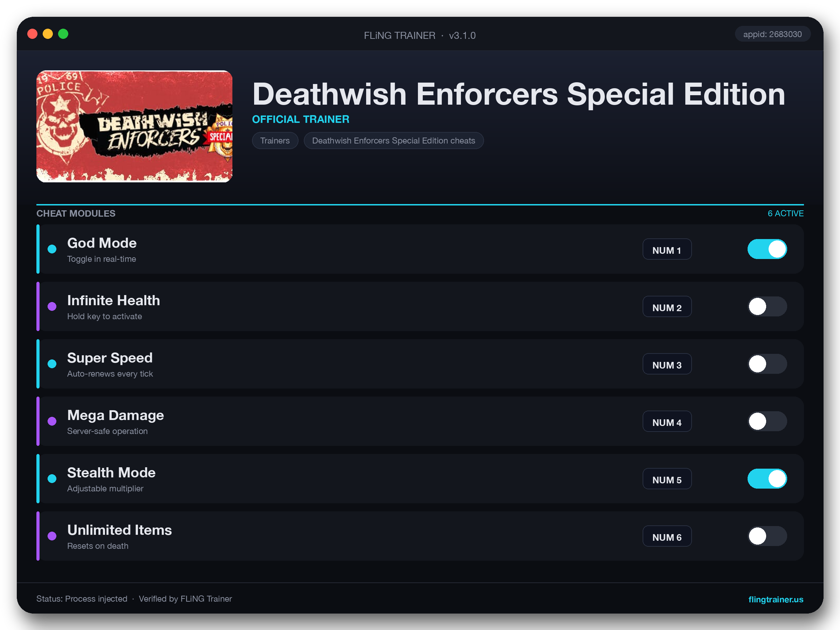Viewport: 840px width, 630px height.
Task: Click the "Hold key to activate" description
Action: coord(104,316)
